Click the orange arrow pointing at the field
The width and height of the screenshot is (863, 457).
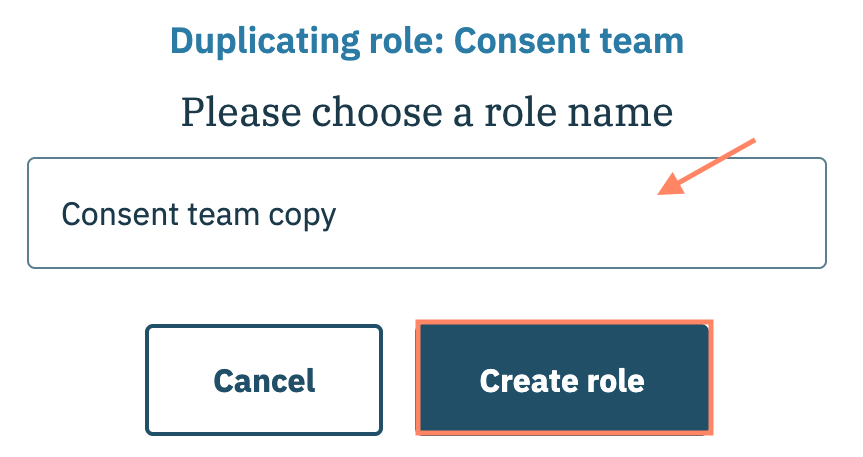pyautogui.click(x=708, y=166)
